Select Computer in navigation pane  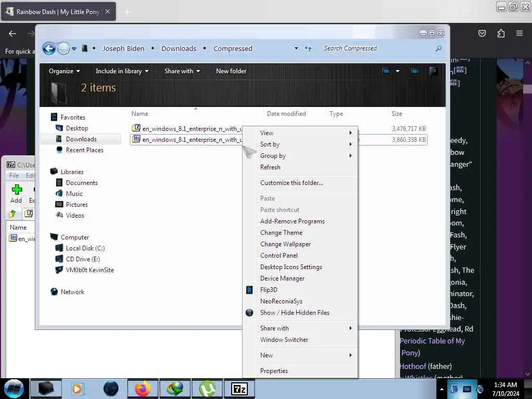coord(75,237)
